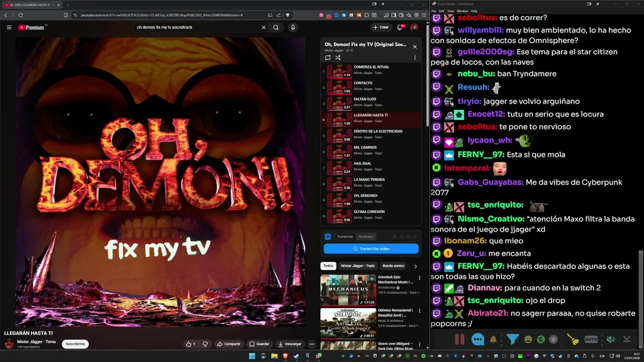Select the Todos filter chip
This screenshot has width=644, height=362.
pyautogui.click(x=328, y=266)
